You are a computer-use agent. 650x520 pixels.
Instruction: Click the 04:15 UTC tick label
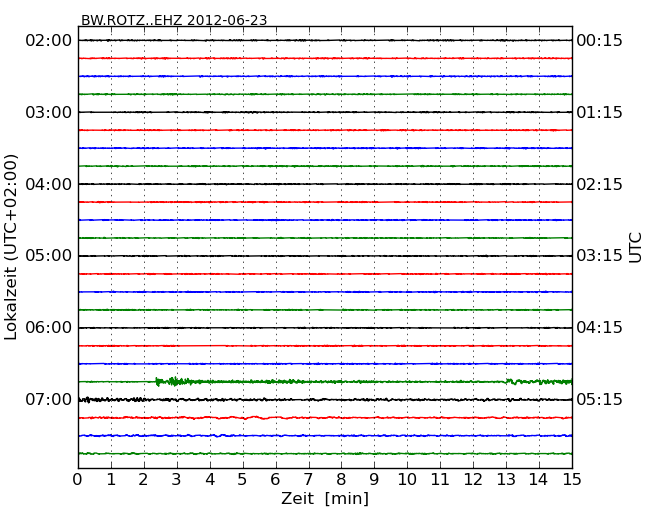coord(599,328)
